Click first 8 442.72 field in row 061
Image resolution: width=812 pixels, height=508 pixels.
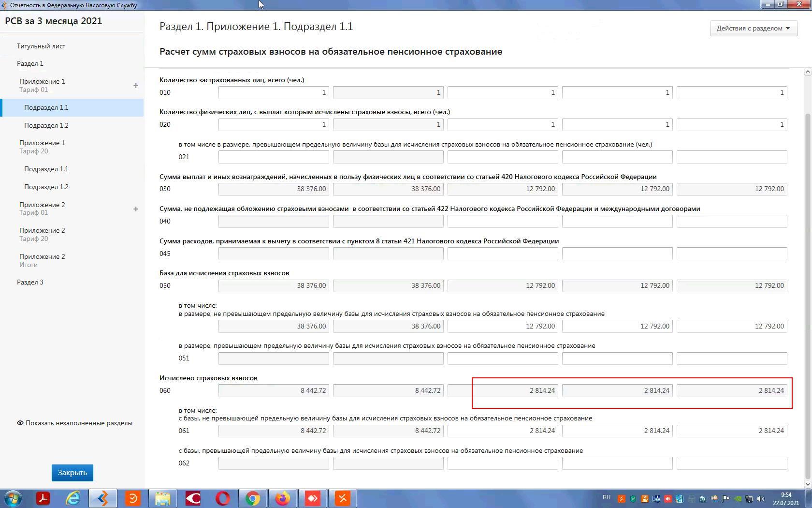274,431
